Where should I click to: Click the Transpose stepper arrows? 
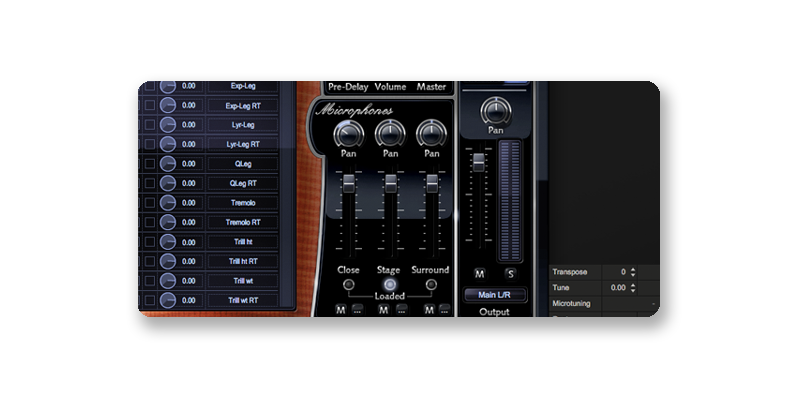click(634, 271)
